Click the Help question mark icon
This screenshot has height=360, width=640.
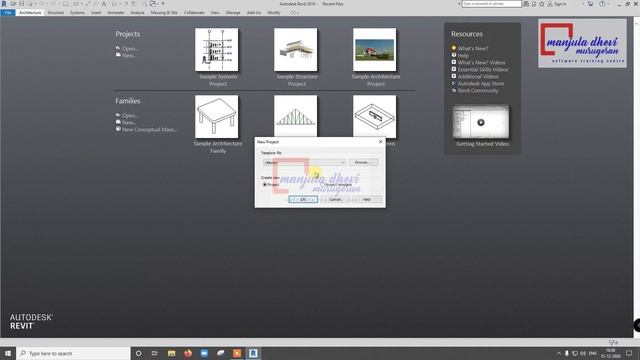coord(602,4)
